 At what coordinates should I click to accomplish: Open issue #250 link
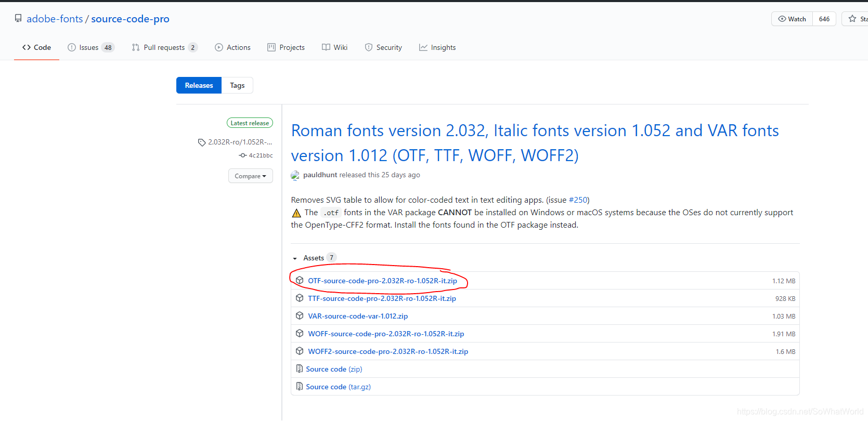coord(578,200)
